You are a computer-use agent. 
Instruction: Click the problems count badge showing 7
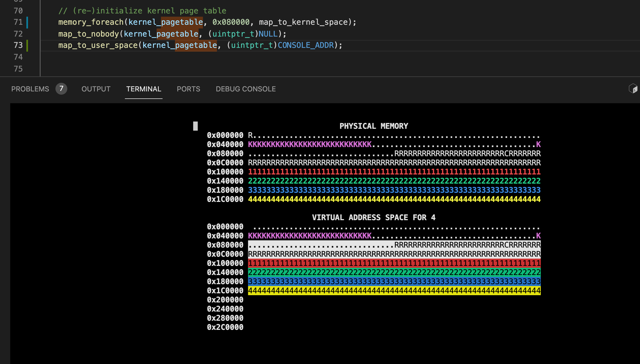(x=61, y=89)
